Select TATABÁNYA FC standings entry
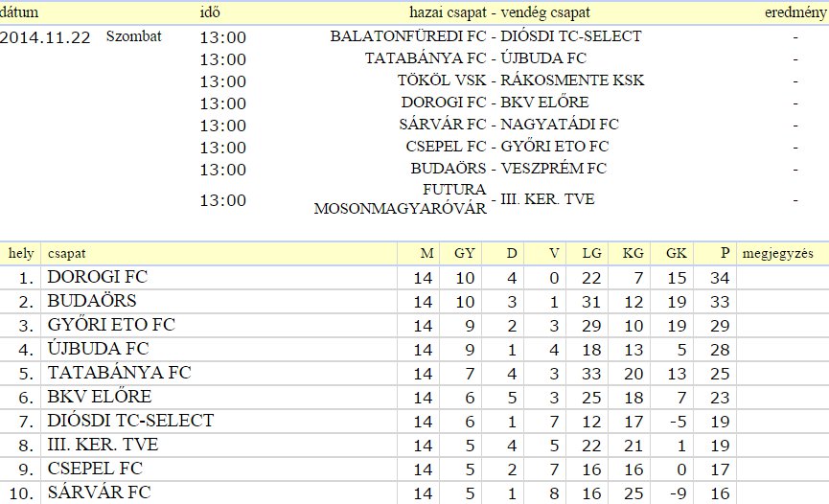Viewport: 829px width, 504px height. click(x=119, y=373)
